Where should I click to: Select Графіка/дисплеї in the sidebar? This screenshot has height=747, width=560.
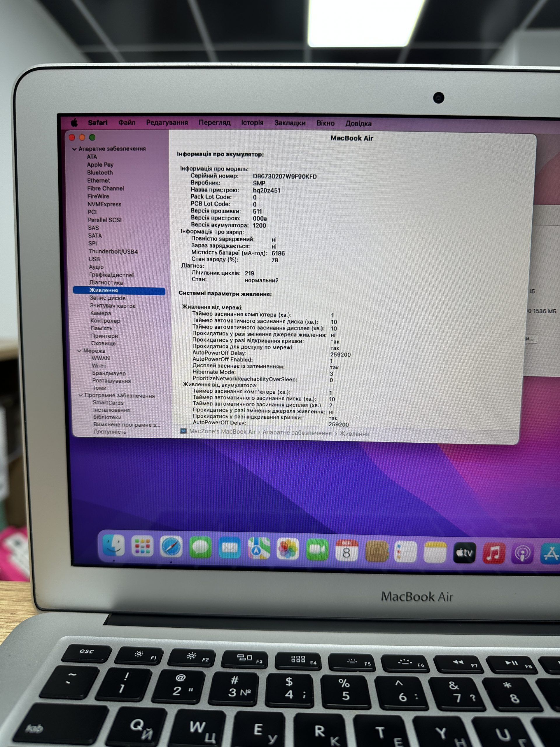coord(111,275)
